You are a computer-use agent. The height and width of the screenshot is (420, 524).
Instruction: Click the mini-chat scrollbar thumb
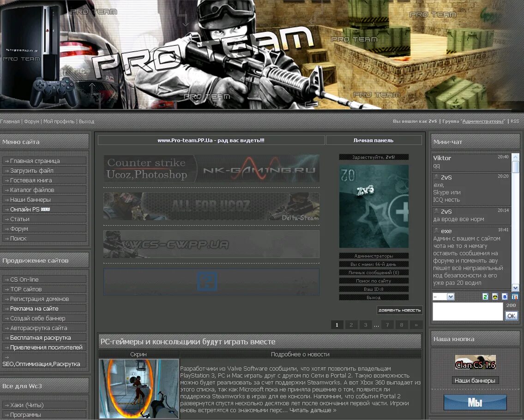(x=515, y=167)
